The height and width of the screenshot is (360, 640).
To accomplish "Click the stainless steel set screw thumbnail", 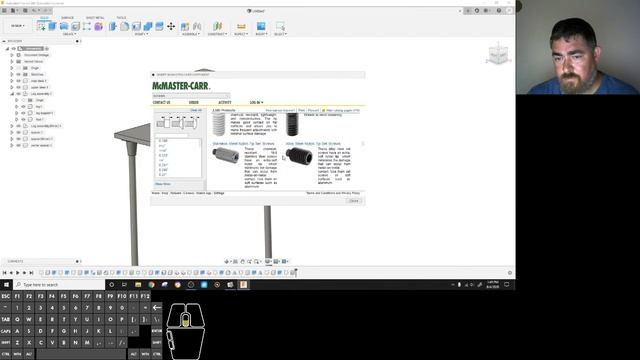I will tap(225, 155).
